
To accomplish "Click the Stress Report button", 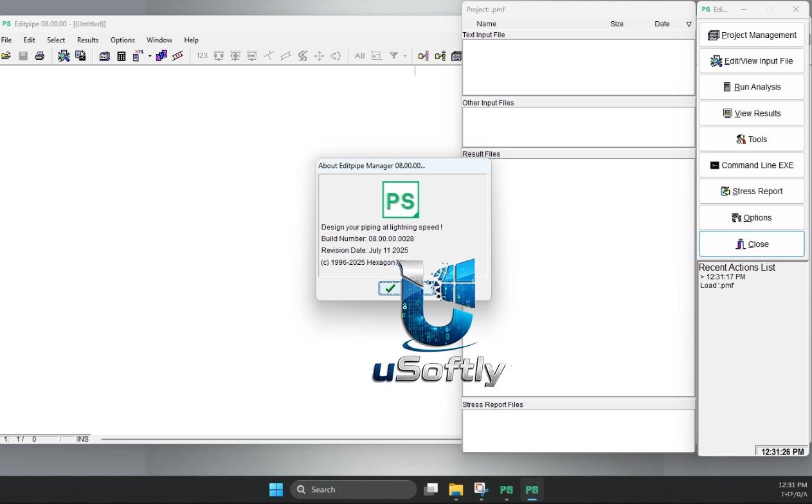I will click(752, 191).
